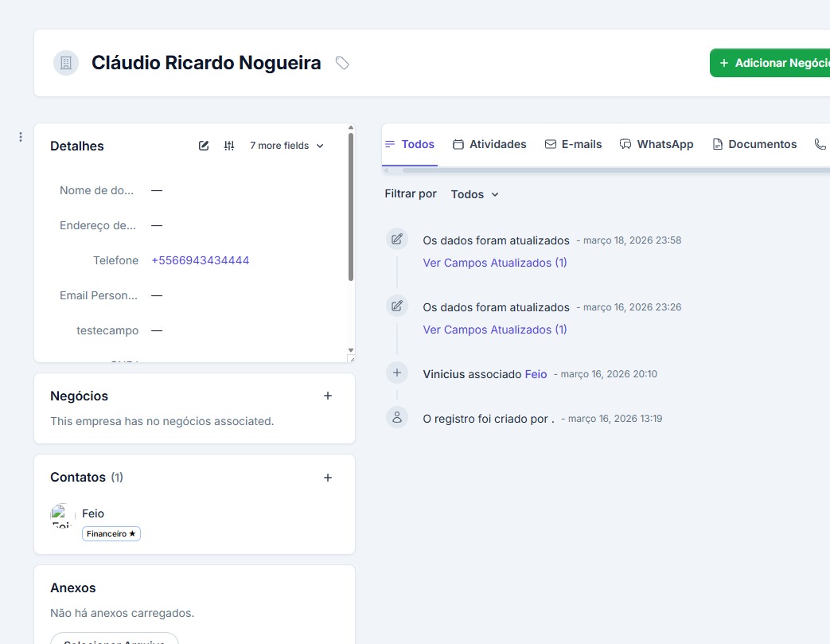Image resolution: width=830 pixels, height=644 pixels.
Task: Click the tag icon beside company name
Action: pyautogui.click(x=342, y=63)
